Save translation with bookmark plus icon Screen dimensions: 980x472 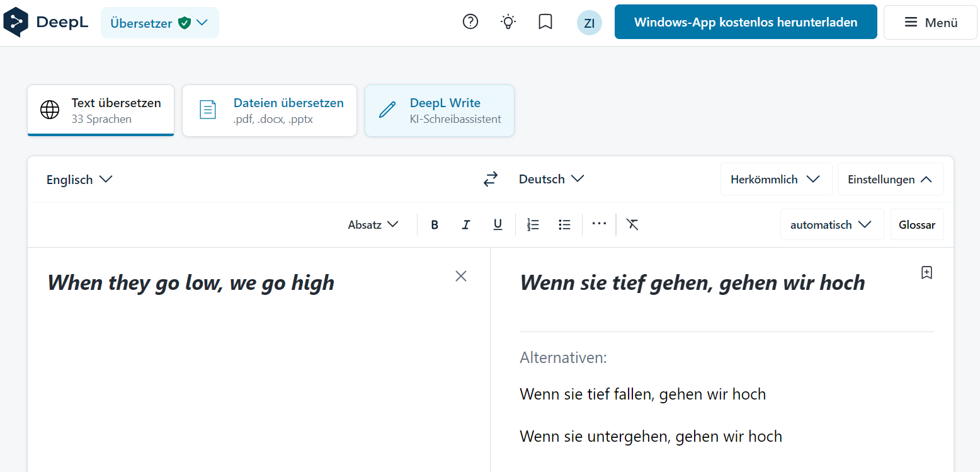[926, 273]
